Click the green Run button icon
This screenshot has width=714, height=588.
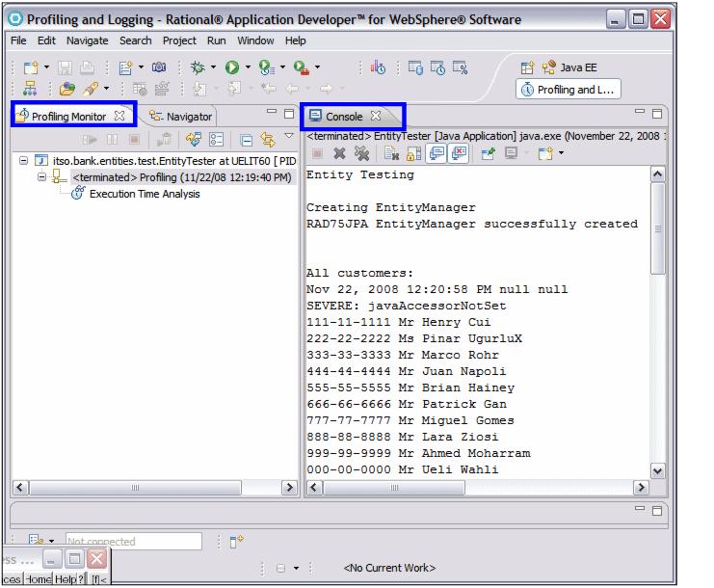point(232,67)
